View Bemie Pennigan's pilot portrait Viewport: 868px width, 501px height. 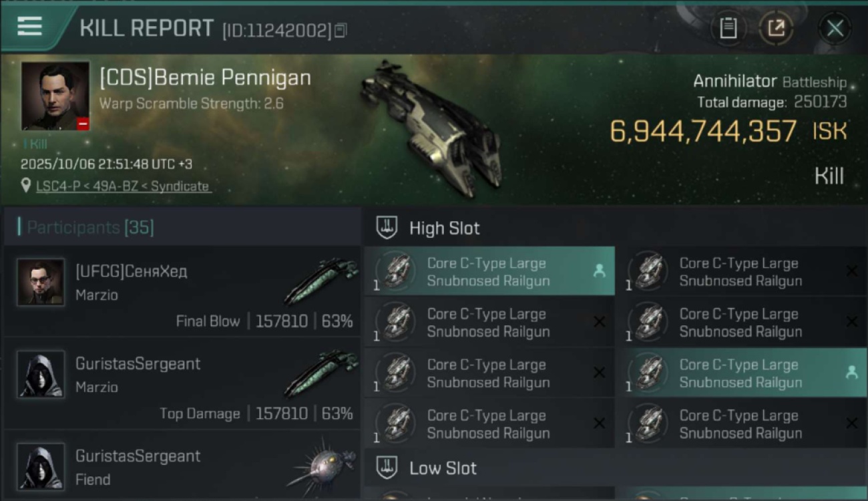(55, 96)
